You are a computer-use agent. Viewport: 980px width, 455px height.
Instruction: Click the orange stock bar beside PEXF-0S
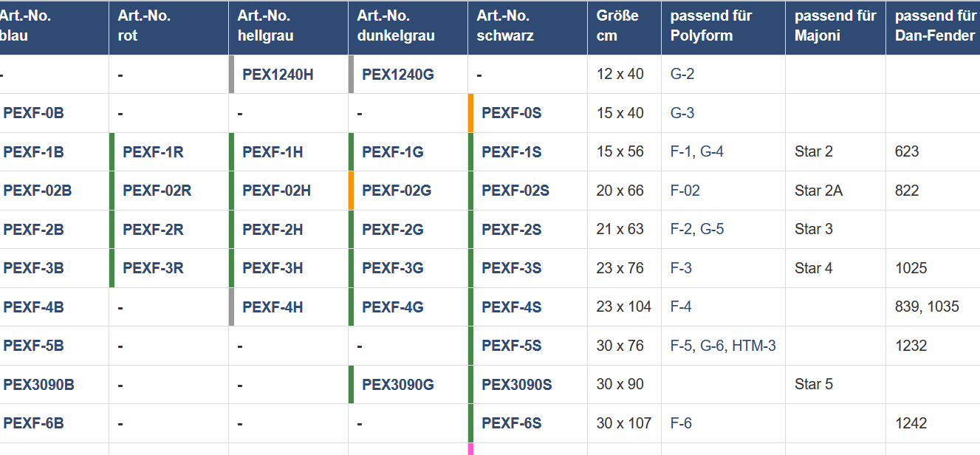(x=470, y=113)
